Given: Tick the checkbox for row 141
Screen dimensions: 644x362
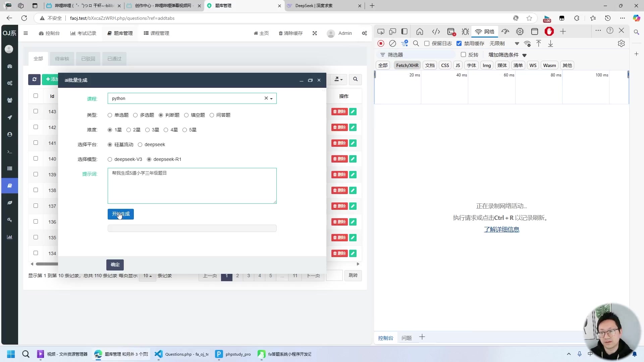Looking at the screenshot, I should tap(36, 143).
